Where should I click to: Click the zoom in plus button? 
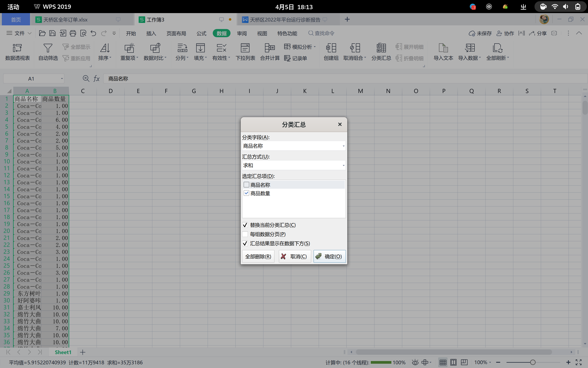568,362
